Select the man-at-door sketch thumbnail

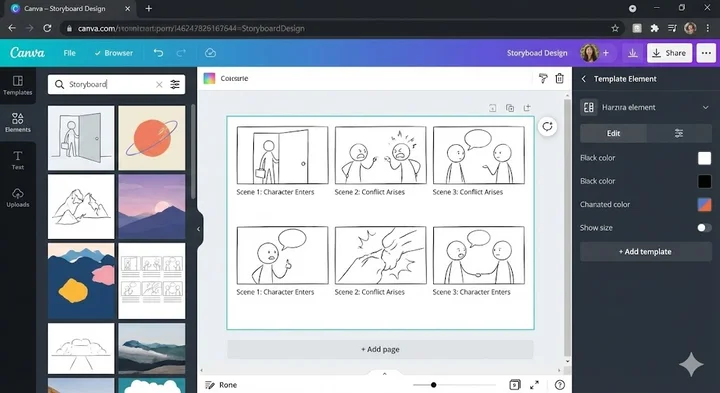click(x=81, y=138)
